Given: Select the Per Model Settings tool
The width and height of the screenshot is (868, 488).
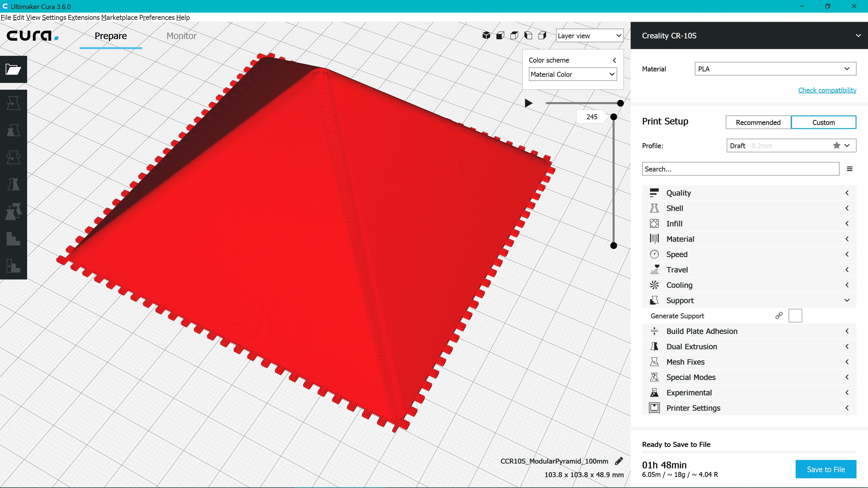Looking at the screenshot, I should [14, 211].
